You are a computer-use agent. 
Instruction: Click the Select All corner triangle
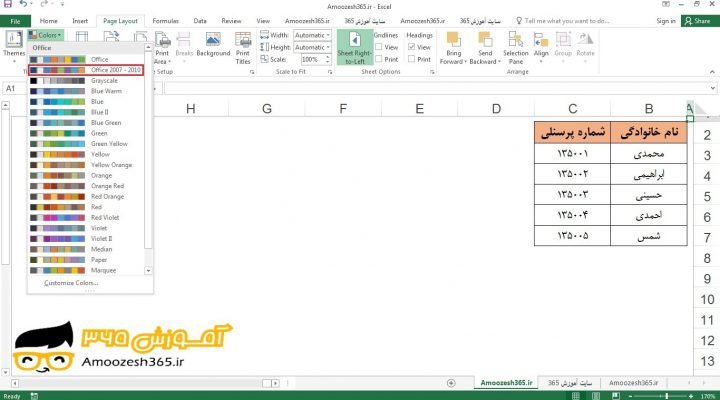point(700,109)
